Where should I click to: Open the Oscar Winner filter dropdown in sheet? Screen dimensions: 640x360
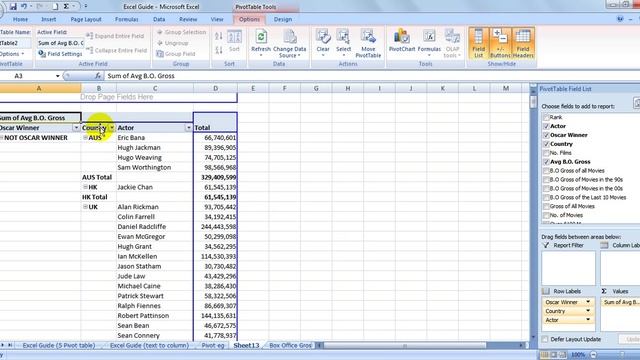[x=76, y=128]
